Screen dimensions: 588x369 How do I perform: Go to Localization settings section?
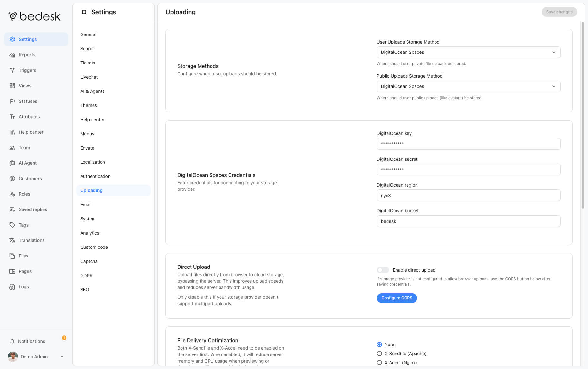(113, 162)
